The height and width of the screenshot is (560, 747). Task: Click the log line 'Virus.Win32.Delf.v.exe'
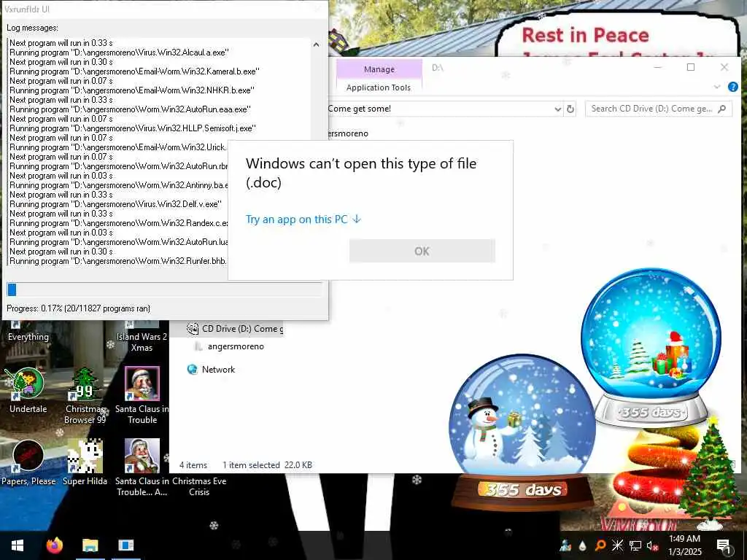point(116,204)
